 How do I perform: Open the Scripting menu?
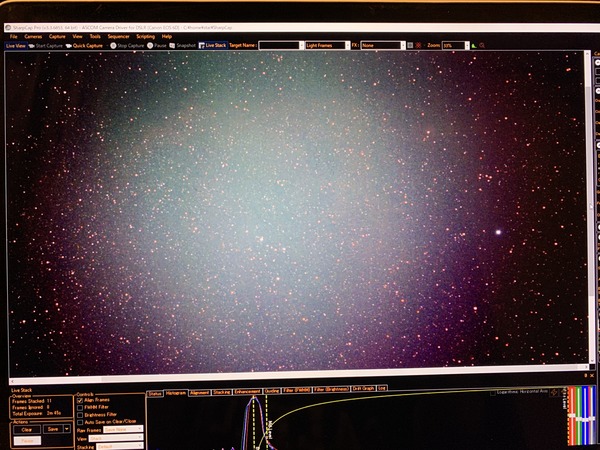(145, 36)
